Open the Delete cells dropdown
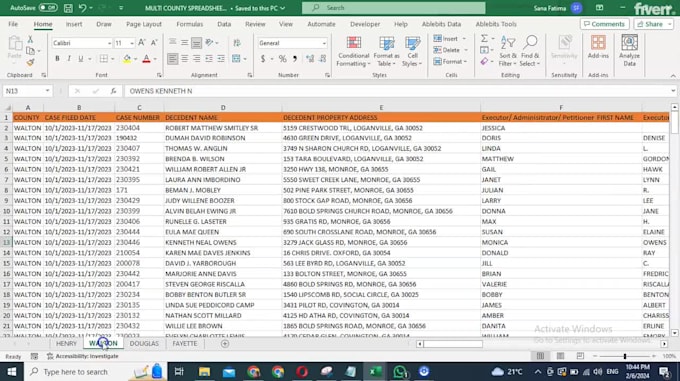 [x=466, y=50]
